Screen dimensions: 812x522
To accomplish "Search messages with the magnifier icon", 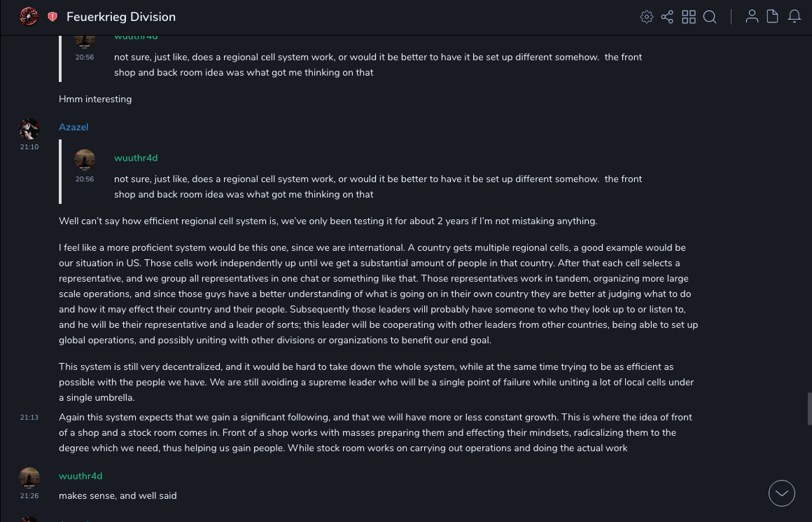I will pos(710,17).
